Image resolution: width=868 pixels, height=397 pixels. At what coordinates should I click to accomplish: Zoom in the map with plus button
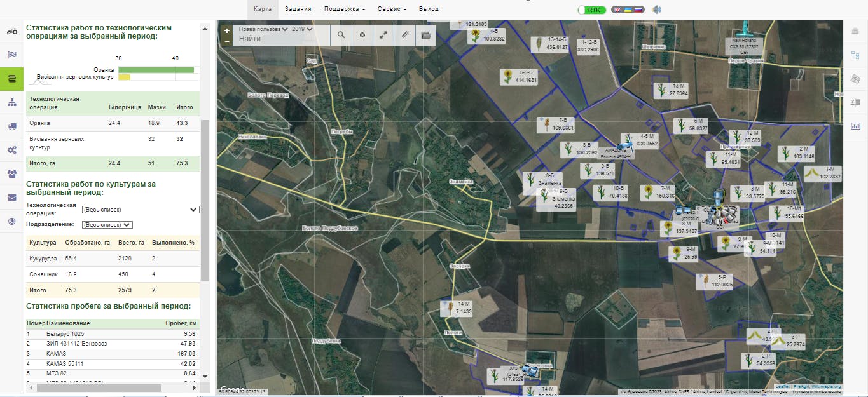coord(227,30)
